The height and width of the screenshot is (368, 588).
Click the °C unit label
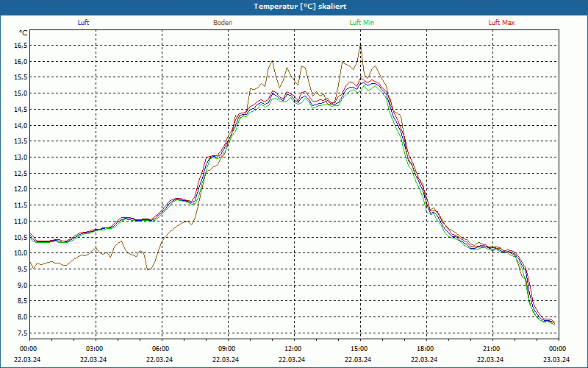(23, 33)
